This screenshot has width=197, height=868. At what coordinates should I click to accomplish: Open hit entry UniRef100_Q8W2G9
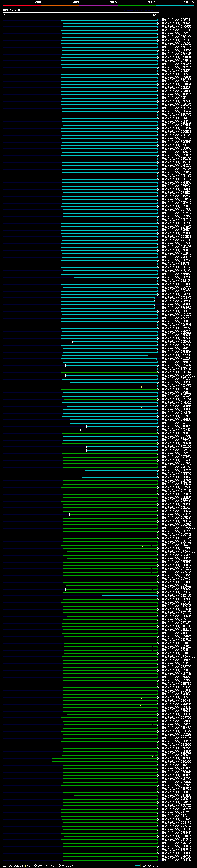coord(176,277)
